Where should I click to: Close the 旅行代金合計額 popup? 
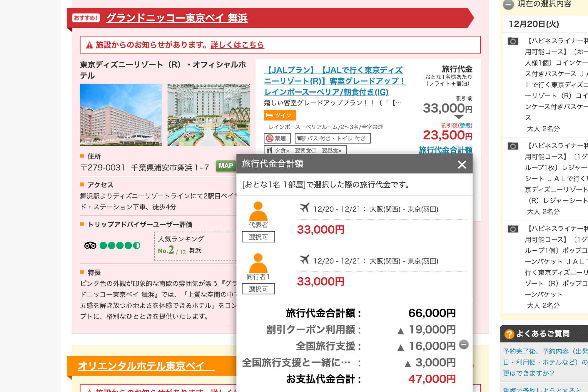point(462,164)
